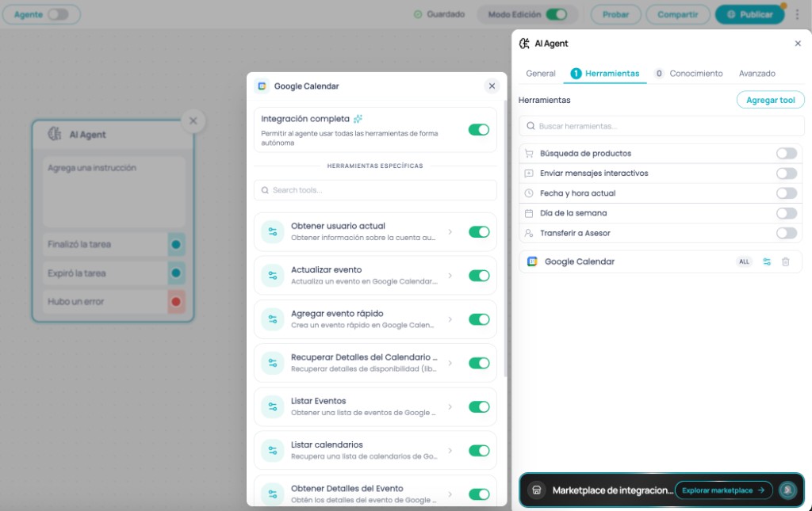This screenshot has height=511, width=812.
Task: Focus the Buscar herramientas search field
Action: [662, 126]
